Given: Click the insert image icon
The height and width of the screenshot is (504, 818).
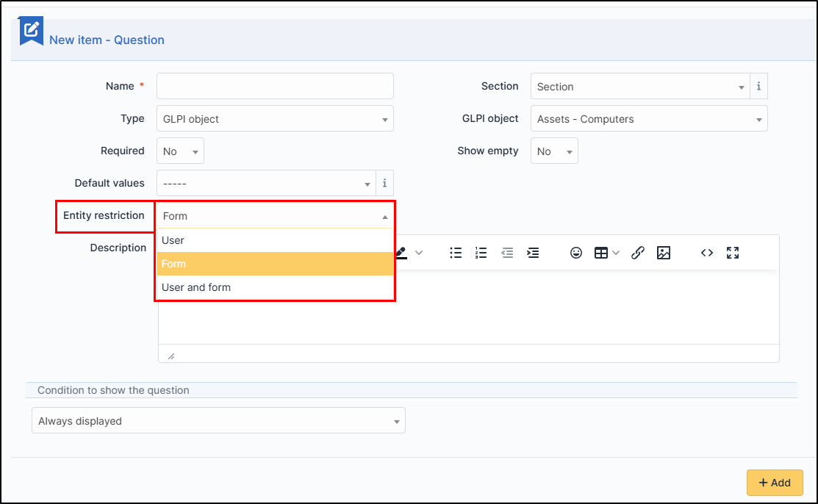Looking at the screenshot, I should (664, 253).
